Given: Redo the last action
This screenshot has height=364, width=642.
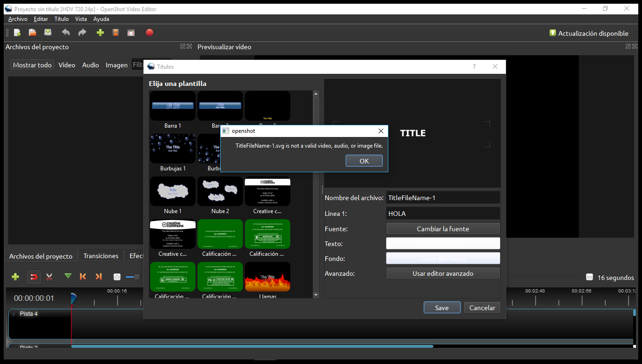Looking at the screenshot, I should click(x=82, y=32).
